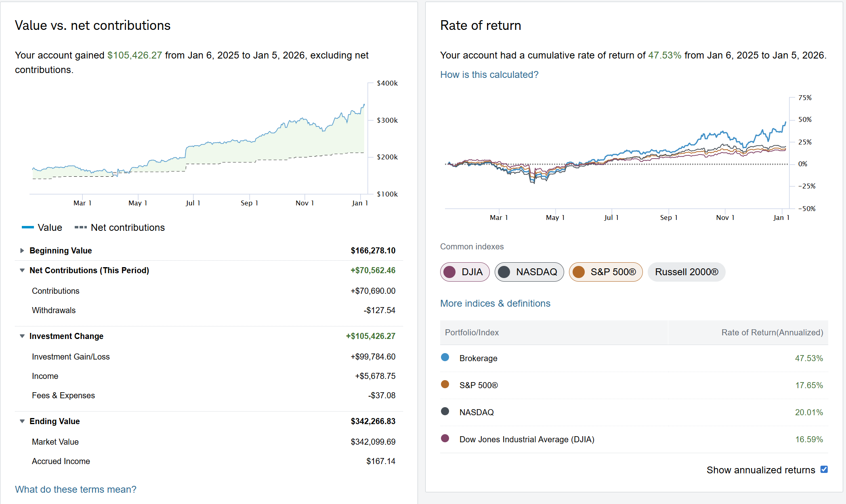The height and width of the screenshot is (504, 846).
Task: Toggle the S&P 500® index chip
Action: click(x=605, y=272)
